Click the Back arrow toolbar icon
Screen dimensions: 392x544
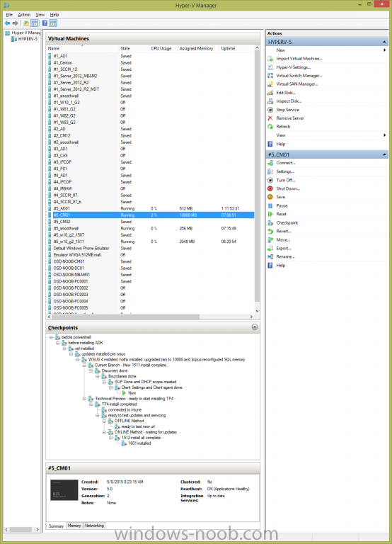click(x=7, y=23)
